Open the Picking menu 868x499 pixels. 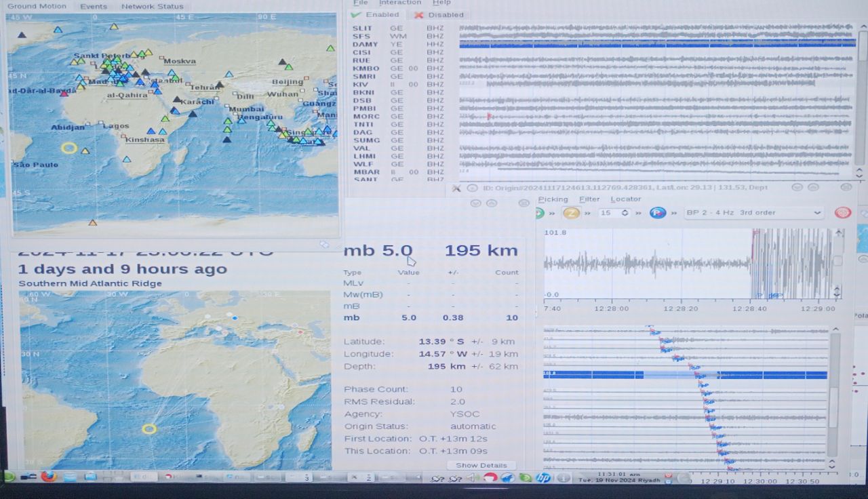(x=553, y=199)
